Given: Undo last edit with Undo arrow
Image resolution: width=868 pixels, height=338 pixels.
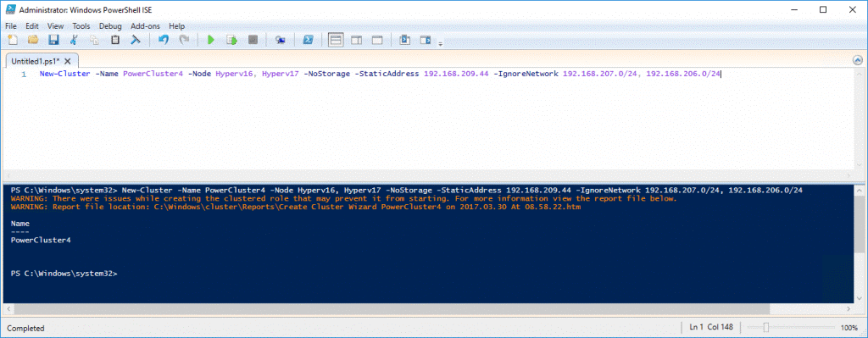Looking at the screenshot, I should click(x=164, y=40).
